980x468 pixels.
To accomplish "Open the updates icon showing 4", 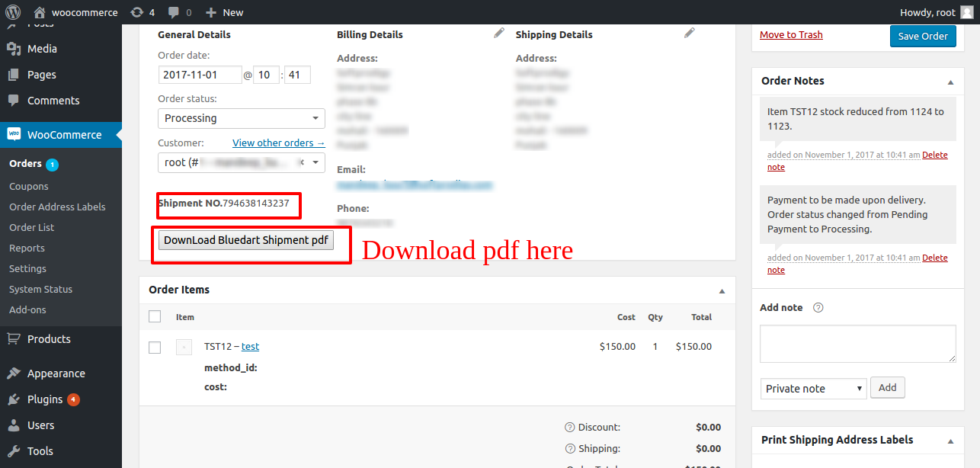I will pyautogui.click(x=136, y=12).
